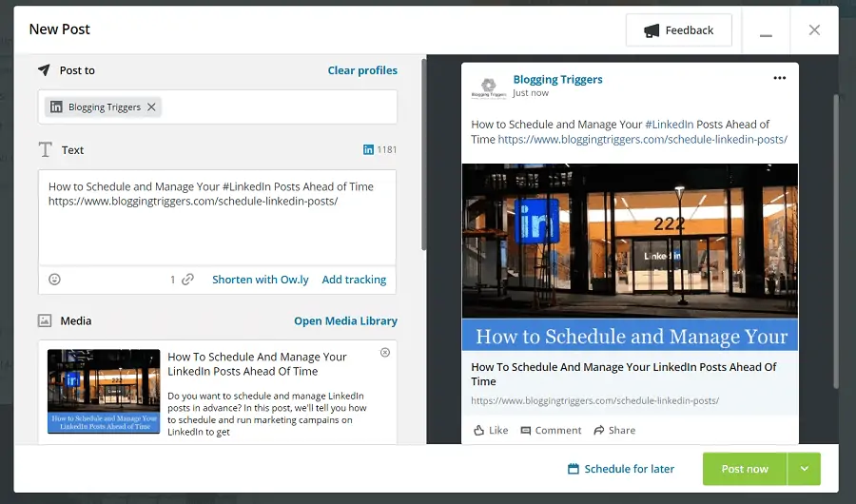Click the Blogging Triggers avatar in preview

pyautogui.click(x=489, y=87)
